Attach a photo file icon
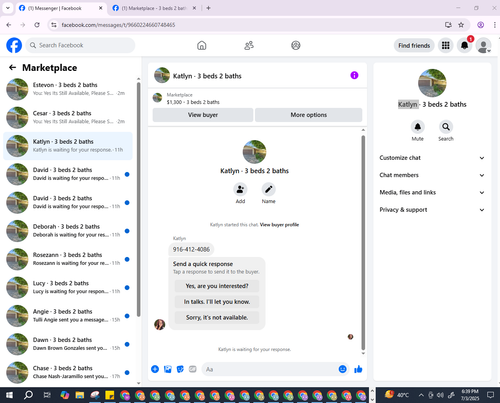500x403 pixels. 167,369
